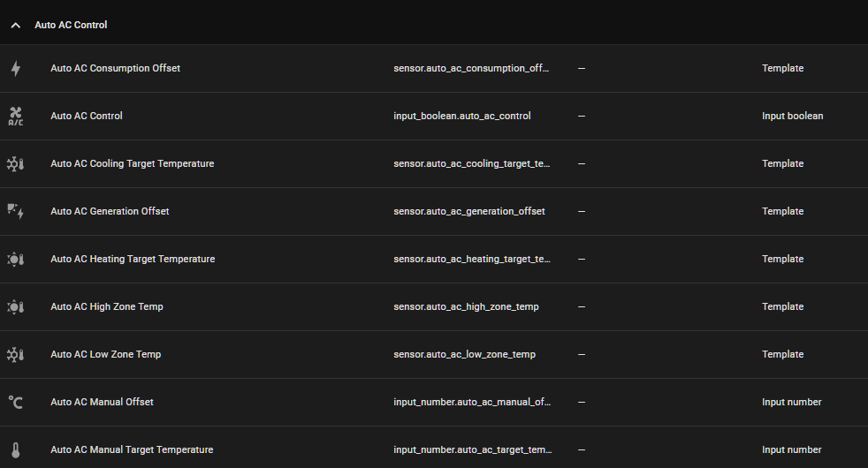This screenshot has width=868, height=468.
Task: Open the Auto AC Consumption Offset entity
Action: (x=115, y=69)
